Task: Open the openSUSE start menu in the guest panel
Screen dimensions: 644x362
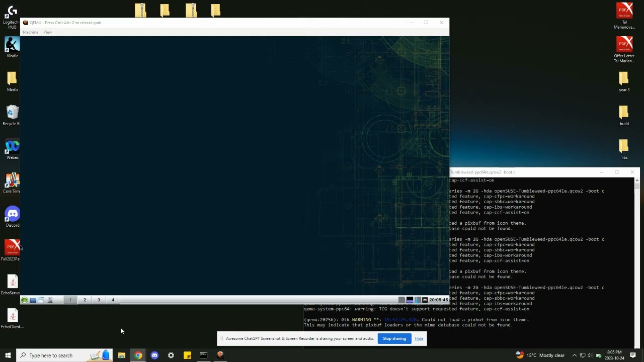Action: coord(24,300)
